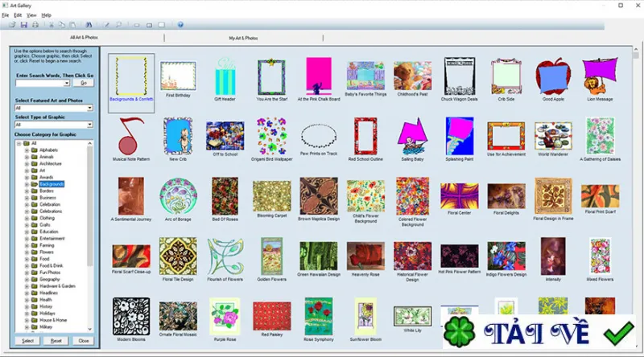The width and height of the screenshot is (644, 357).
Task: Expand the Animals category node
Action: click(27, 157)
